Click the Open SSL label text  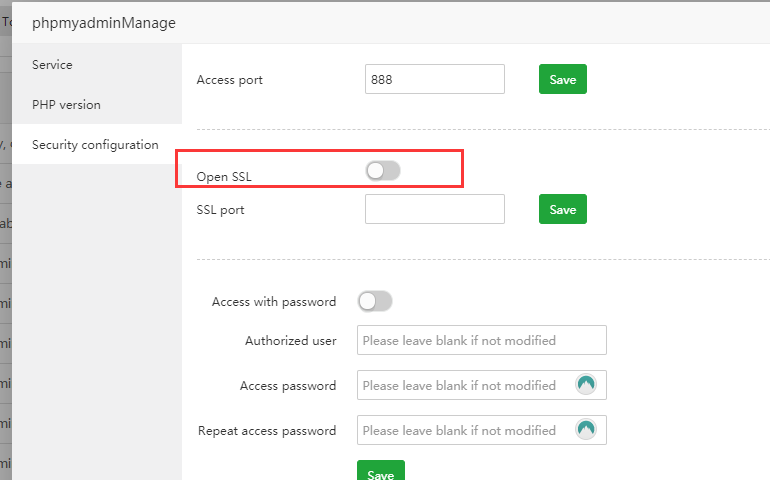pos(224,177)
